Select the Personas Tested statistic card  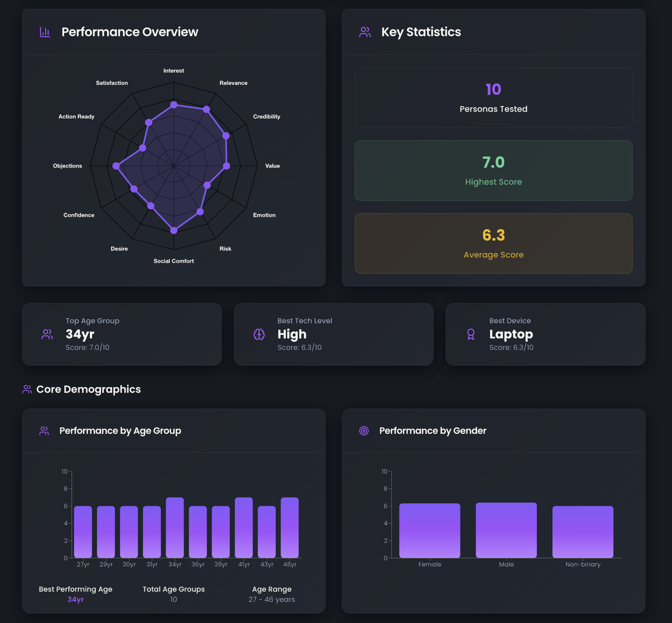(493, 98)
